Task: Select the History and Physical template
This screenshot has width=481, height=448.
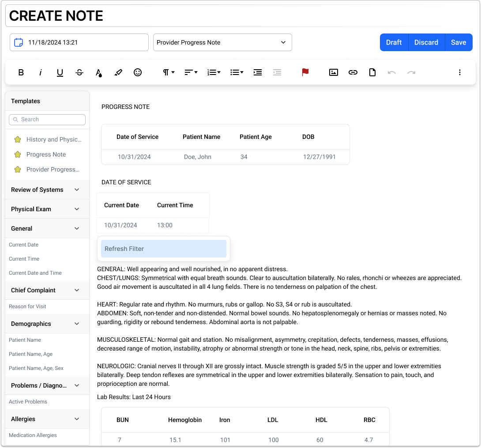Action: tap(54, 139)
